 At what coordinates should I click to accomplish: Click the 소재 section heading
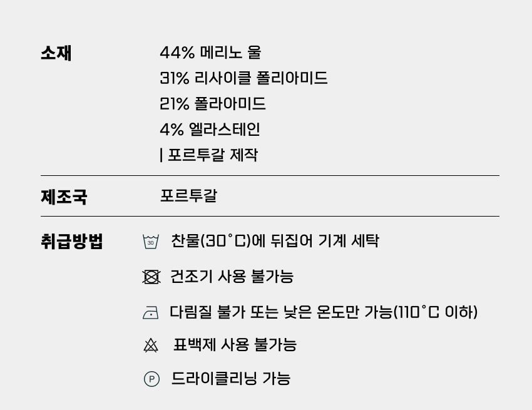point(56,53)
